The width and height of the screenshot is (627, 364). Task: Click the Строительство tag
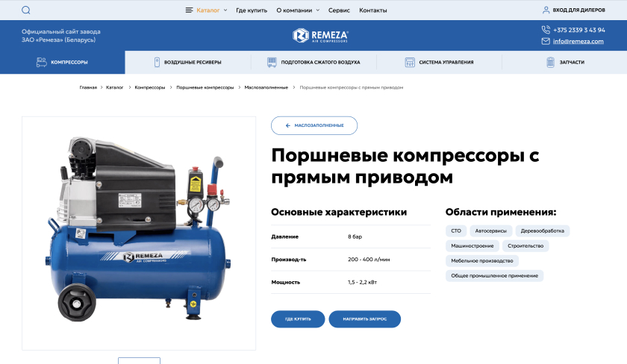pos(525,245)
